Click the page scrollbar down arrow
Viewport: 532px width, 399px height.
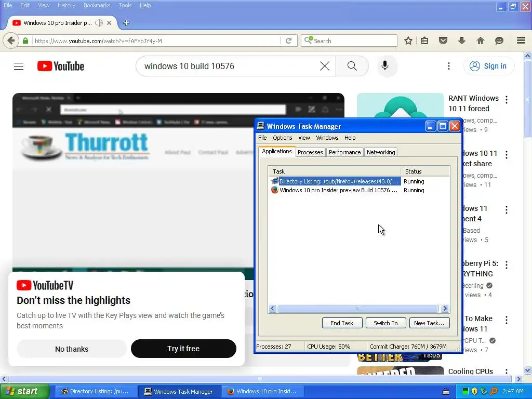528,370
